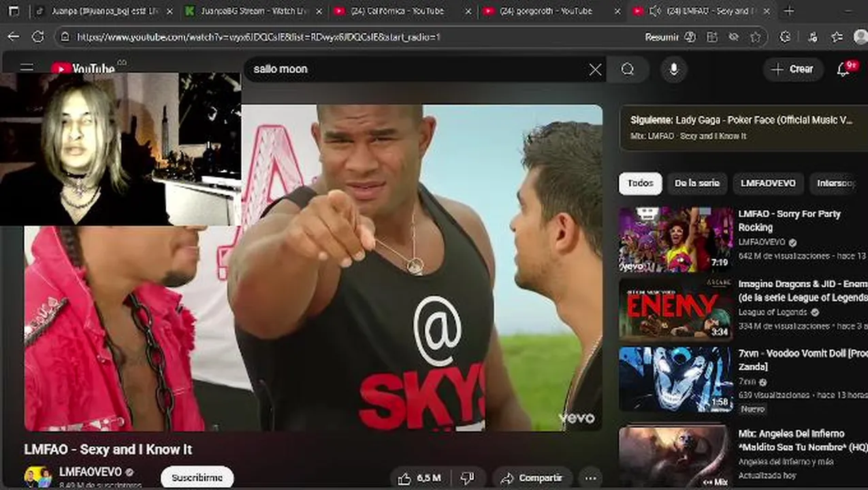Screen dimensions: 868x490
Task: Open Sorry For Party Rocking thumbnail
Action: (x=675, y=240)
